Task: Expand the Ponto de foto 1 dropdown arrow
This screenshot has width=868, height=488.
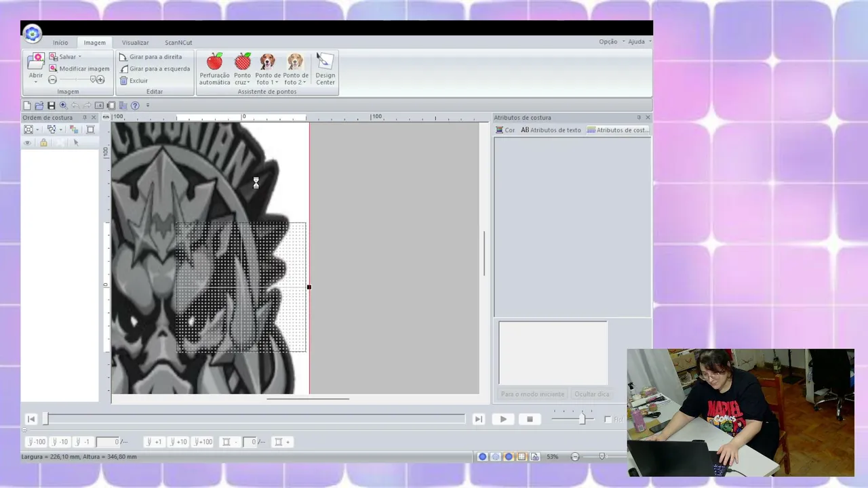Action: pos(277,83)
